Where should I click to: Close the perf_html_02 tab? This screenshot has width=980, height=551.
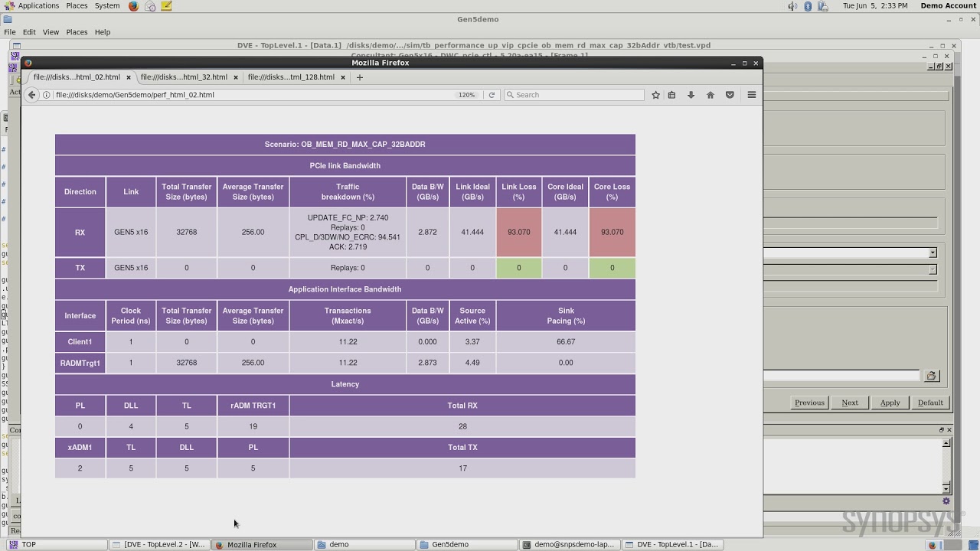pos(129,77)
